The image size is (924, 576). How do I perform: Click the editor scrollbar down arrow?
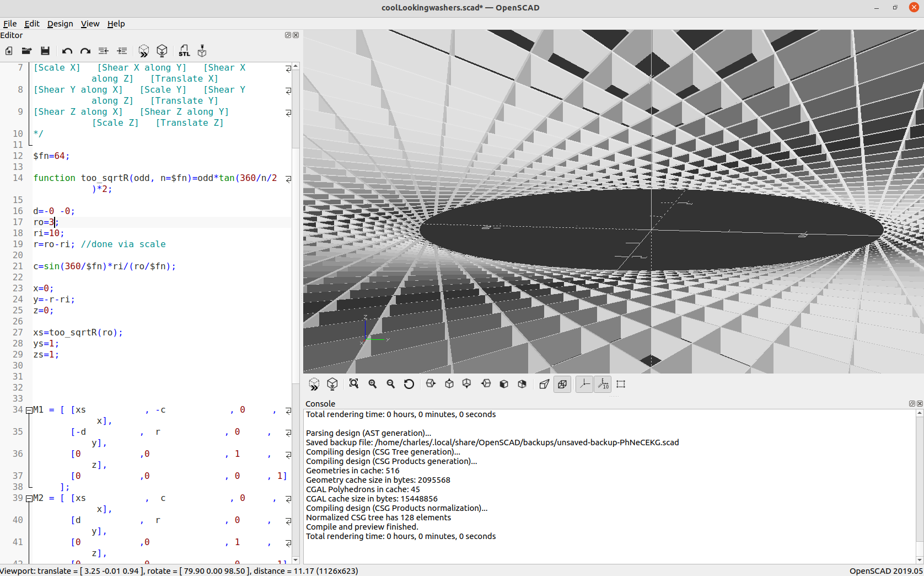pos(296,560)
